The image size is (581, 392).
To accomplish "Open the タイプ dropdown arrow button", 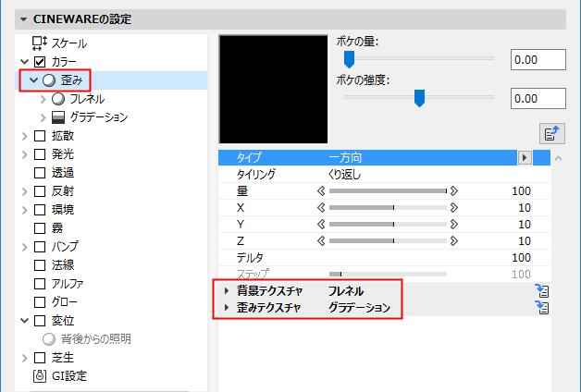I will pyautogui.click(x=525, y=158).
